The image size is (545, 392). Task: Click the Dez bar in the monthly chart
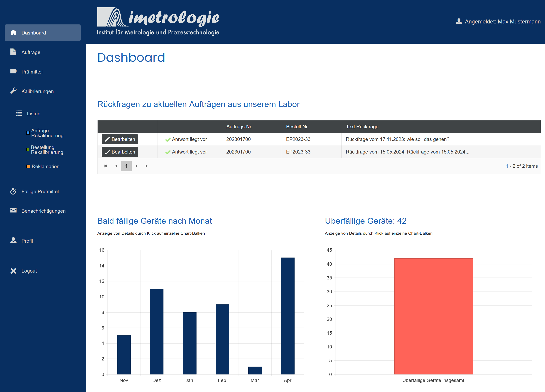[157, 332]
